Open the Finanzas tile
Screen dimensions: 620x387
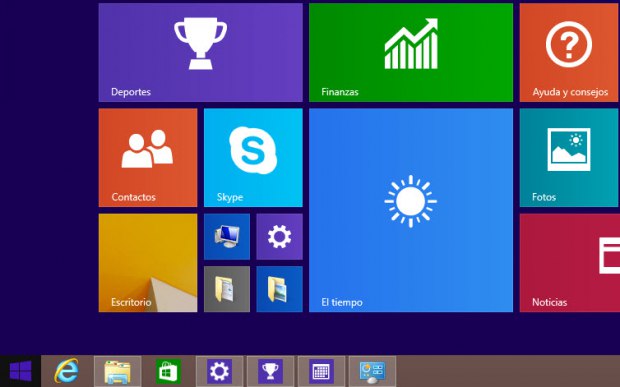pyautogui.click(x=411, y=53)
